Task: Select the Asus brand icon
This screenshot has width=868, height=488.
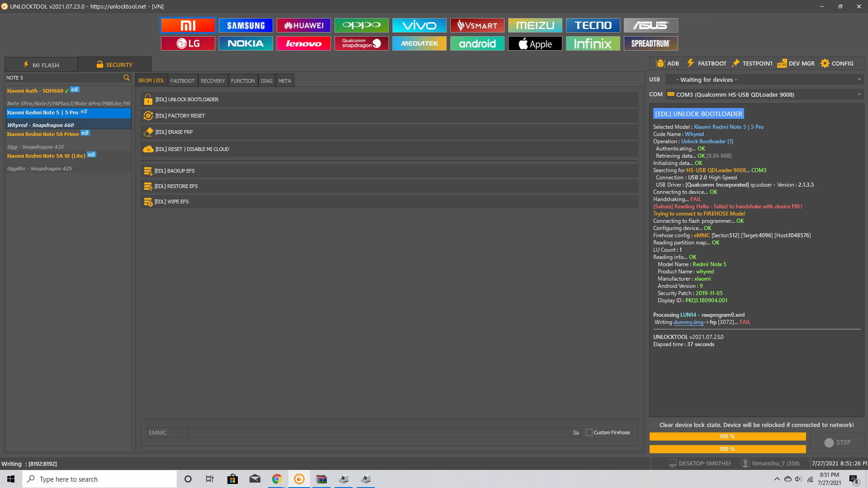Action: point(651,25)
